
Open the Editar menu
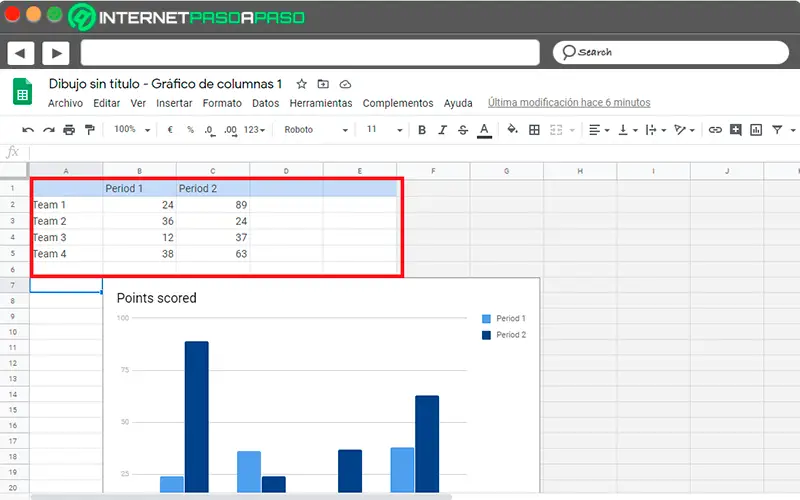point(107,103)
